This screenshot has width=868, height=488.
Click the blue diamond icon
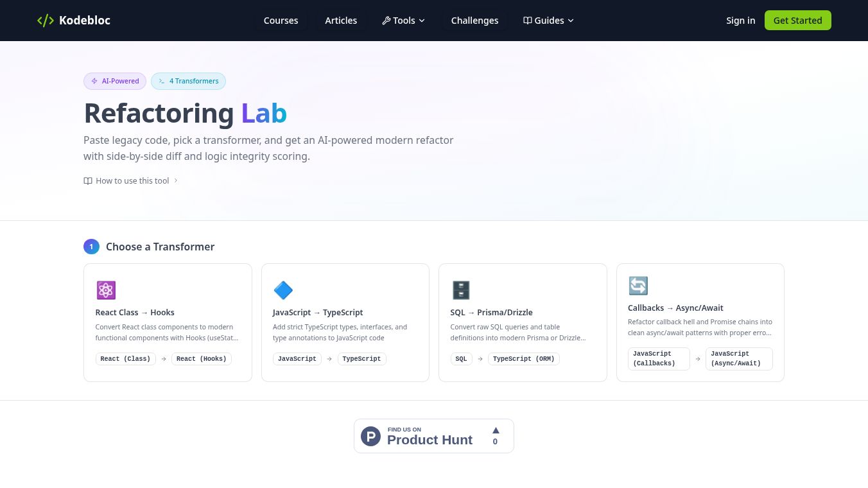[283, 290]
